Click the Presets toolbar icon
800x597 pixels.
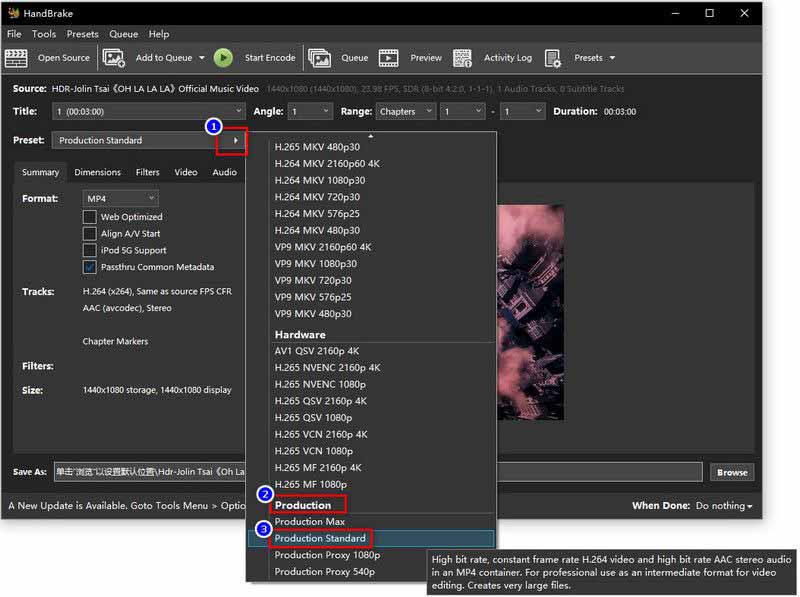pos(553,57)
